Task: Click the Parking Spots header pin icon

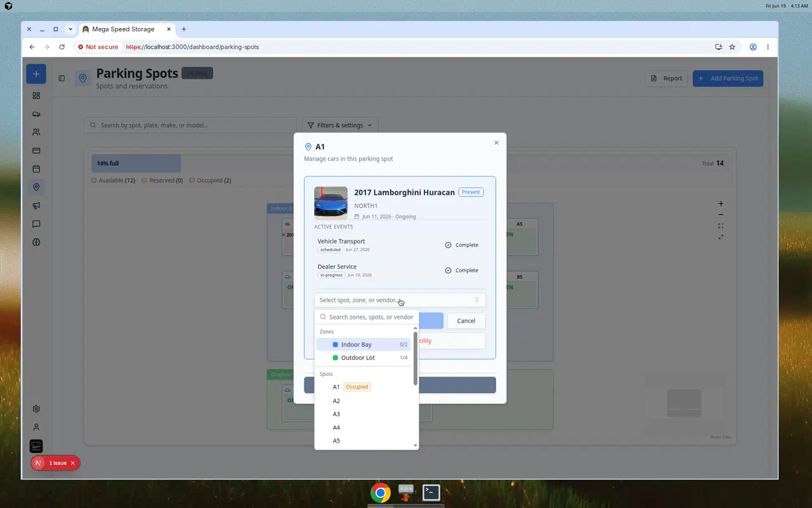Action: pyautogui.click(x=82, y=78)
